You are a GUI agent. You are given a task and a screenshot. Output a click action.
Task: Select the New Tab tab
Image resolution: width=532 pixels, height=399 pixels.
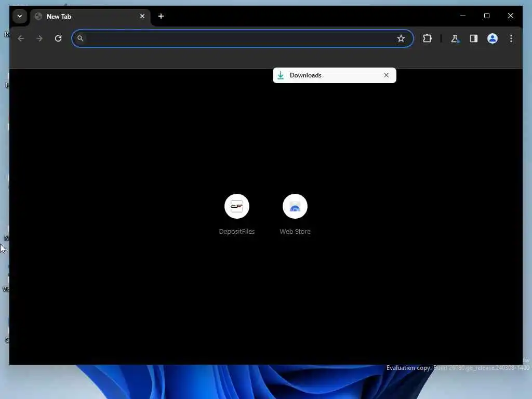tap(90, 16)
